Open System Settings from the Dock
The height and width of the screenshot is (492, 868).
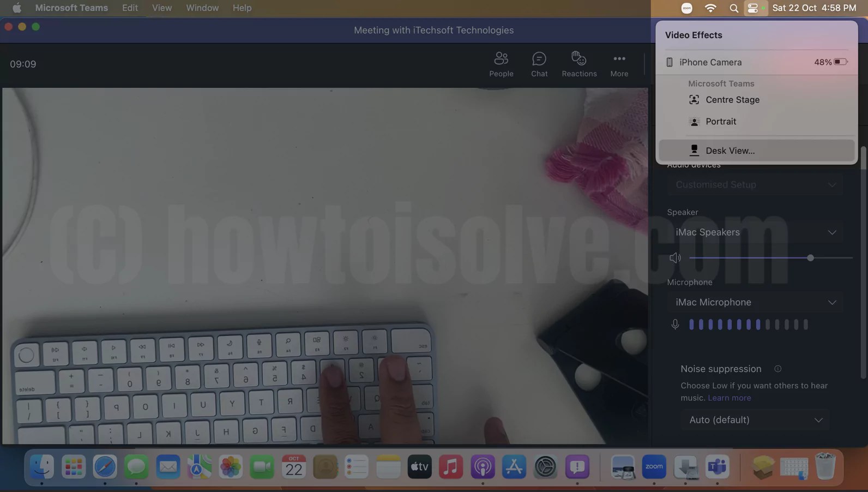click(546, 467)
